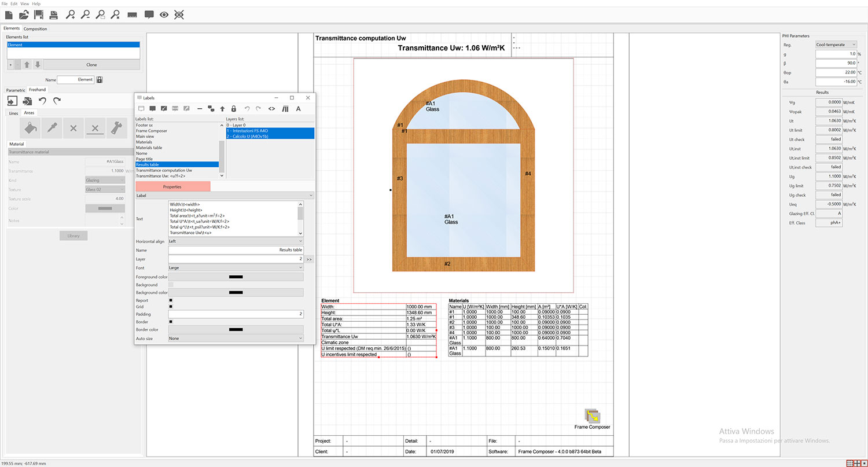This screenshot has height=467, width=868.
Task: Click the Library button
Action: (x=73, y=236)
